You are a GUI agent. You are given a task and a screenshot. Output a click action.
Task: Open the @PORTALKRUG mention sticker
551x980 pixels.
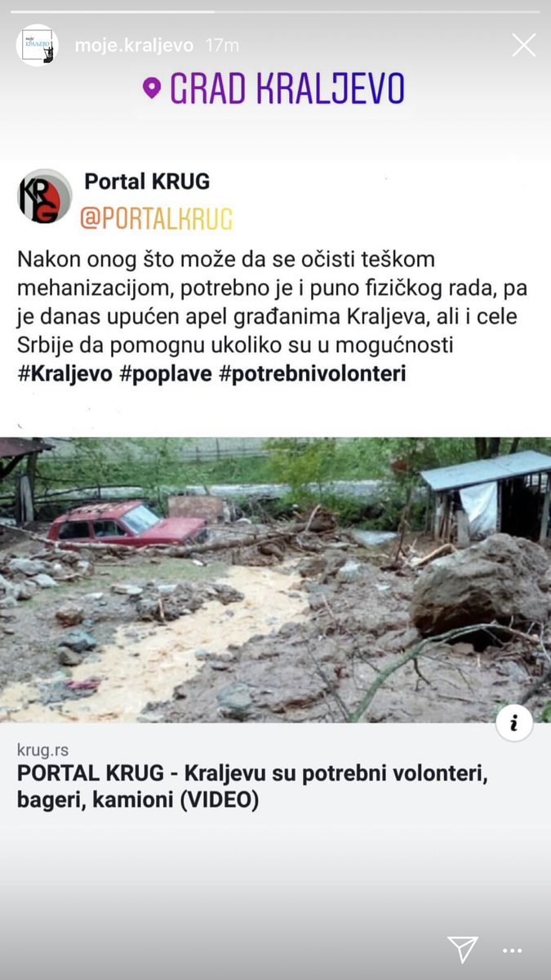[157, 218]
